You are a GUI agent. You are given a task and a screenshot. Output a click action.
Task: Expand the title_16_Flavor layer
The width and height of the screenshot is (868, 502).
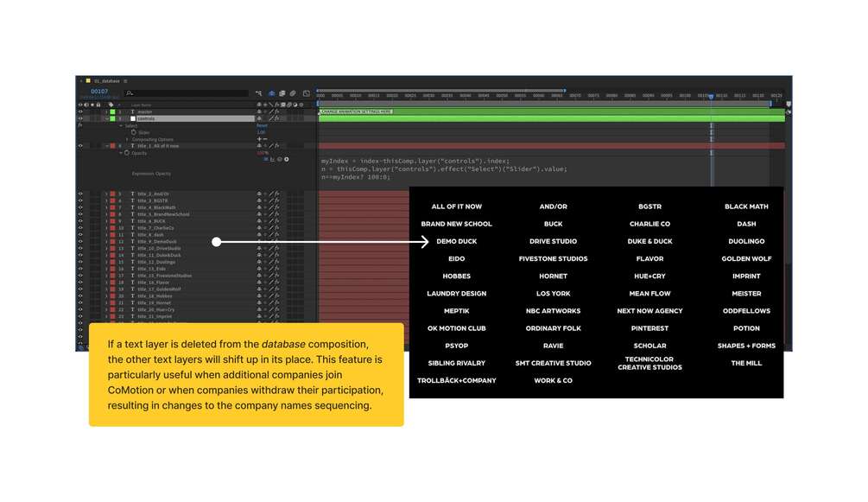(x=107, y=283)
